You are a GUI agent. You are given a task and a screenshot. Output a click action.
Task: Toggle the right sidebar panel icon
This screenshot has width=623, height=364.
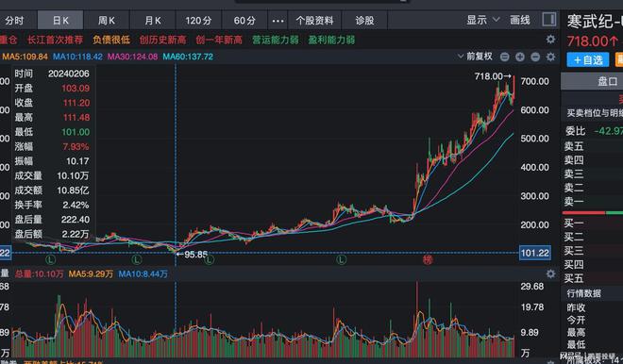click(x=549, y=19)
